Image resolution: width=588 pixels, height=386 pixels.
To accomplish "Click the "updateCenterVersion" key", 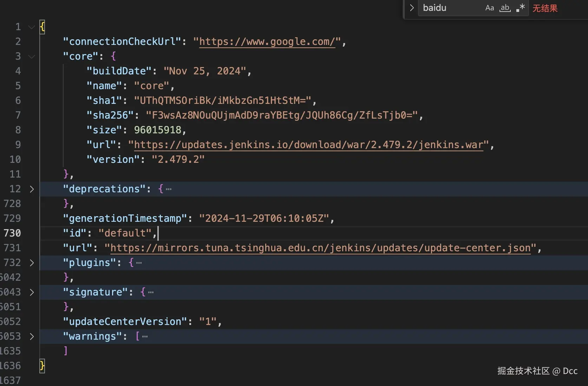I will [x=125, y=322].
